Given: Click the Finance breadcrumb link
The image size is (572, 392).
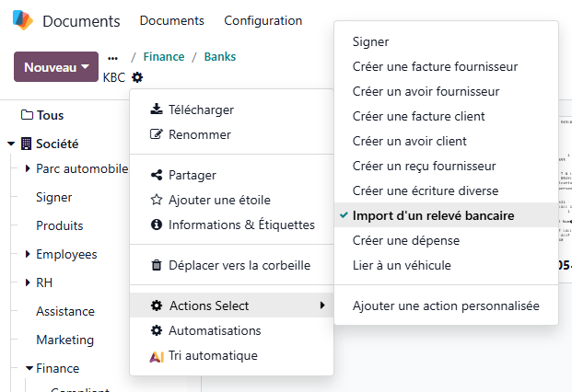Looking at the screenshot, I should point(163,57).
